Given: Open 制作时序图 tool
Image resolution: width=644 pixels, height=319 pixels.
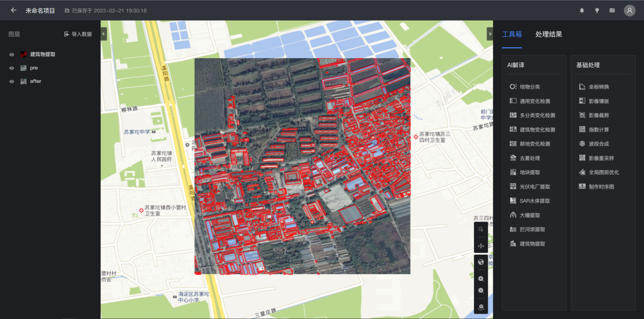Looking at the screenshot, I should coord(596,187).
